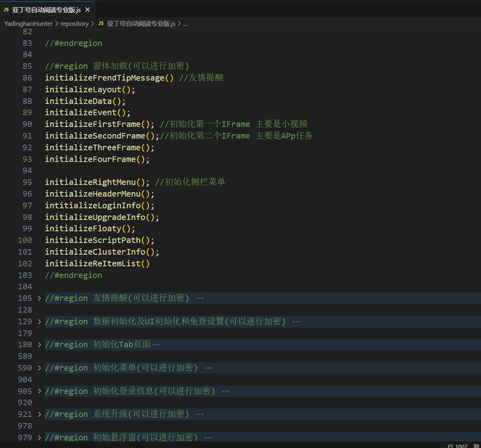Click the initializeLayout call
This screenshot has width=481, height=448.
tap(90, 89)
